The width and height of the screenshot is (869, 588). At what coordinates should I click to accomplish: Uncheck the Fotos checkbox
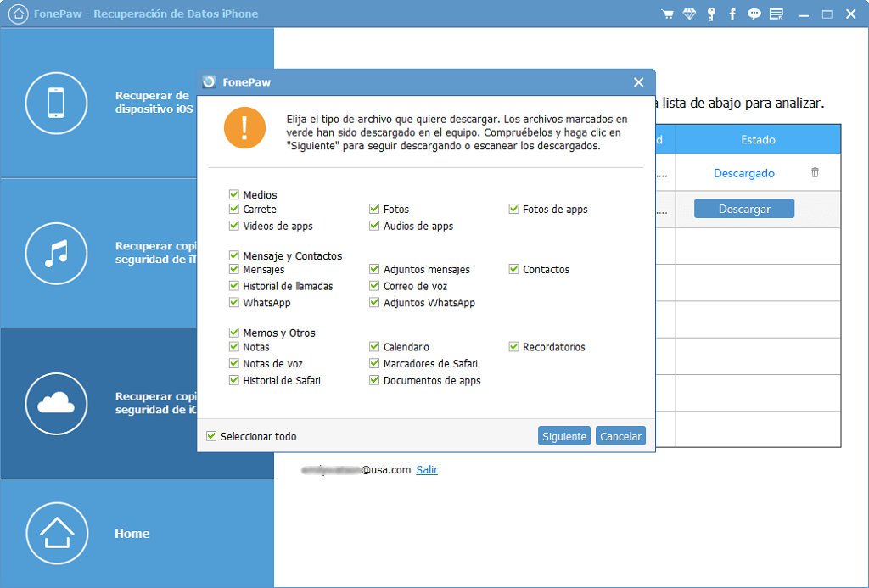coord(374,209)
